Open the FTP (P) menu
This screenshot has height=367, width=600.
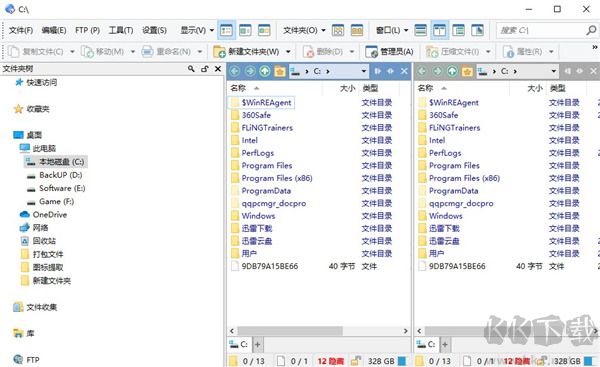pos(87,30)
